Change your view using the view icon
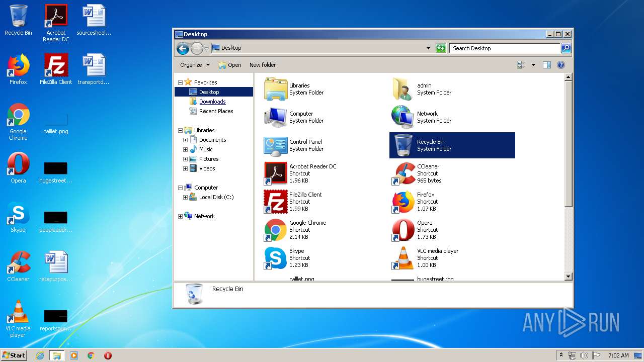This screenshot has width=644, height=362. (x=521, y=65)
